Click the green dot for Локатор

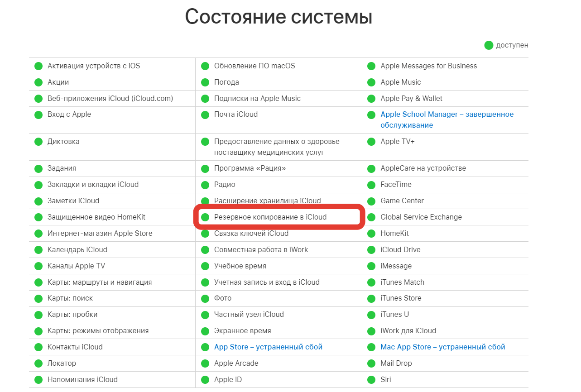38,363
